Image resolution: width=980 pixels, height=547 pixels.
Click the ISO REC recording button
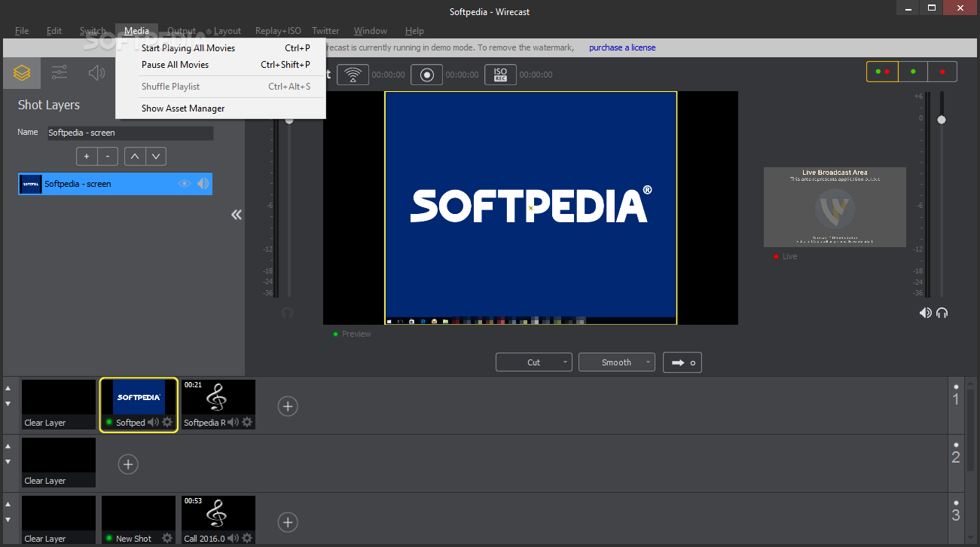click(x=500, y=75)
